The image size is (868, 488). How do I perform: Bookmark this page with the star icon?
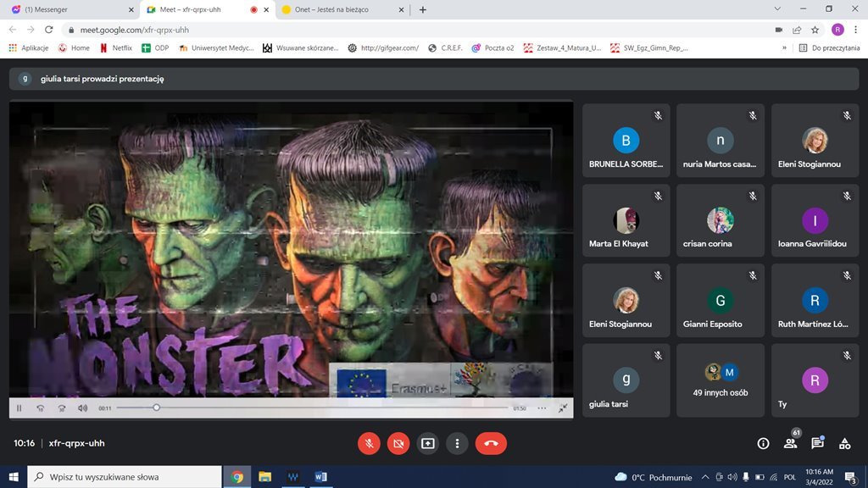pyautogui.click(x=815, y=30)
